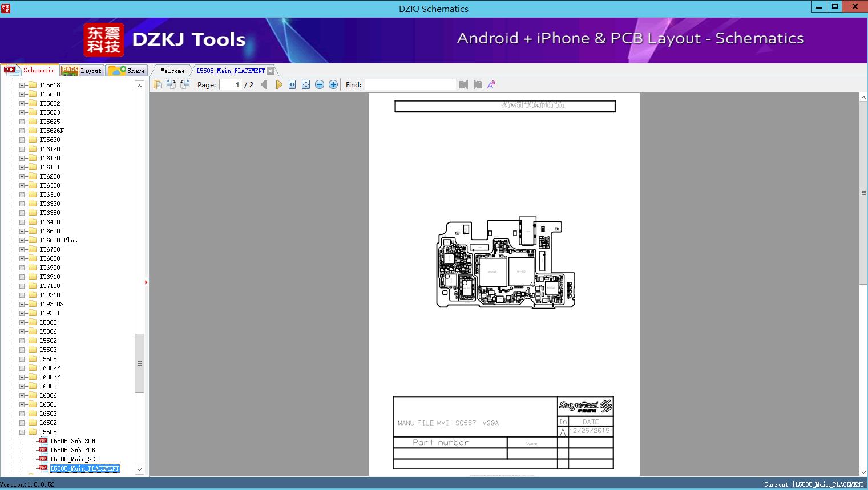Fit page to width icon
Viewport: 868px width, 490px height.
(292, 84)
